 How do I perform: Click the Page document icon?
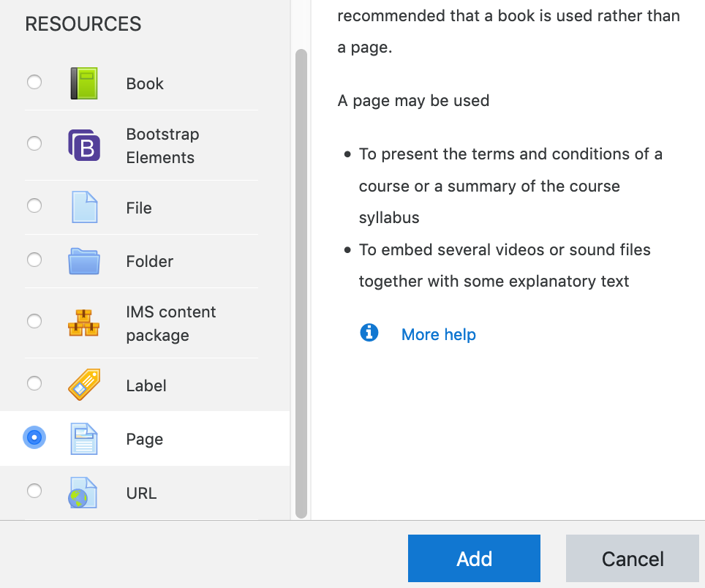[83, 439]
